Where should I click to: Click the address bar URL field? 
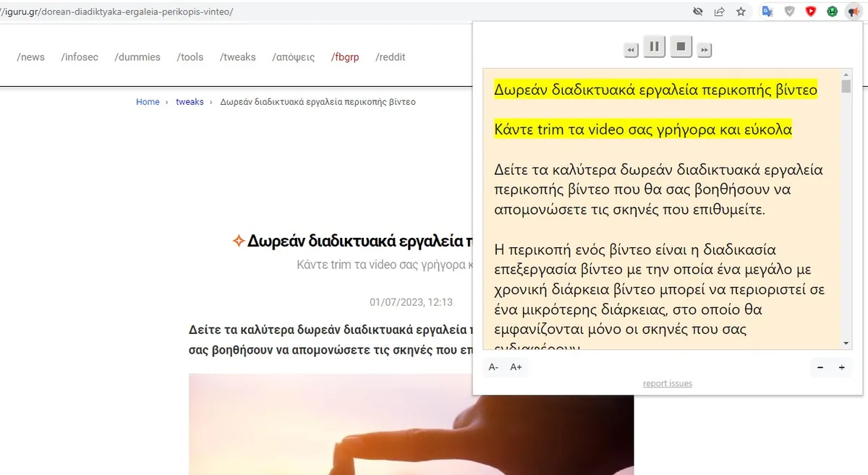coord(340,12)
